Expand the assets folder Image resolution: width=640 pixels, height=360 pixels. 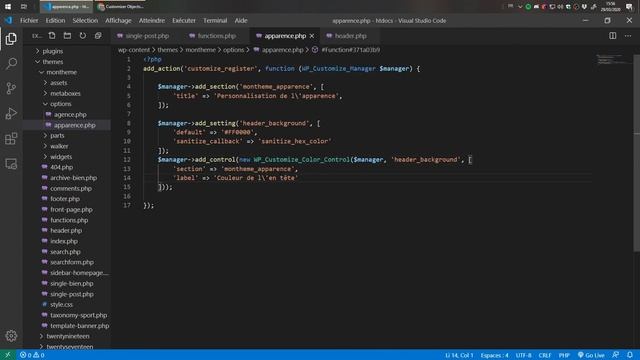tap(59, 83)
